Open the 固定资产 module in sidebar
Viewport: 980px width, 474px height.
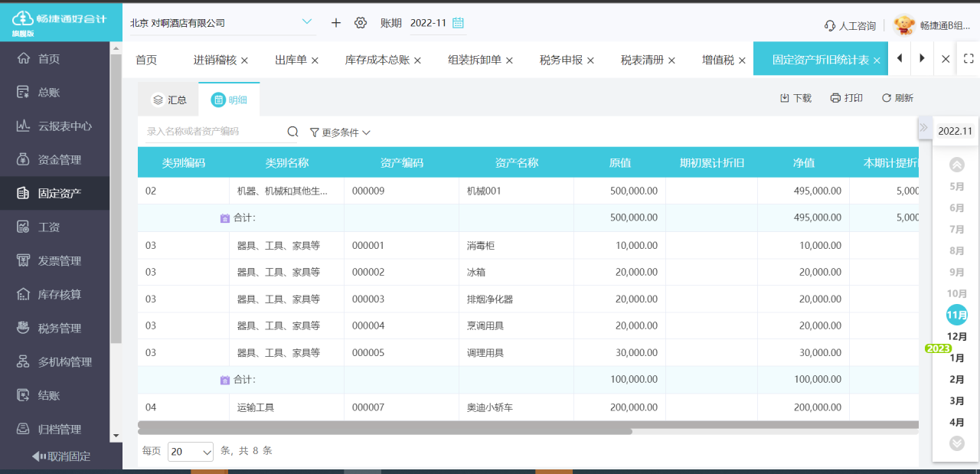coord(57,193)
